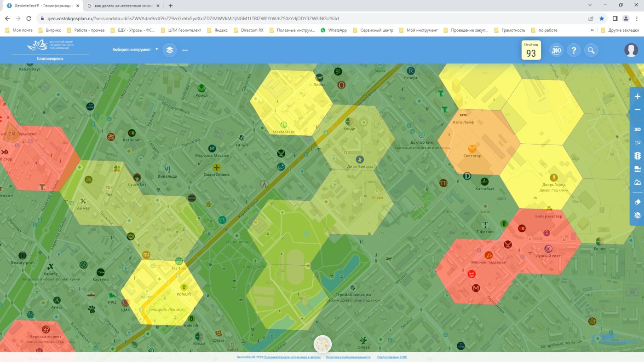The width and height of the screenshot is (644, 362).
Task: Click the Beauty-prof marker
Action: pyautogui.click(x=23, y=255)
